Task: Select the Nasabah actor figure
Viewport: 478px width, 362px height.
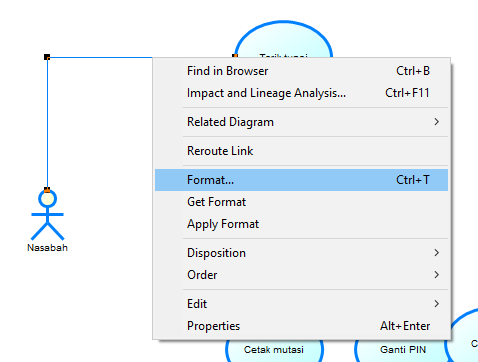Action: tap(47, 215)
